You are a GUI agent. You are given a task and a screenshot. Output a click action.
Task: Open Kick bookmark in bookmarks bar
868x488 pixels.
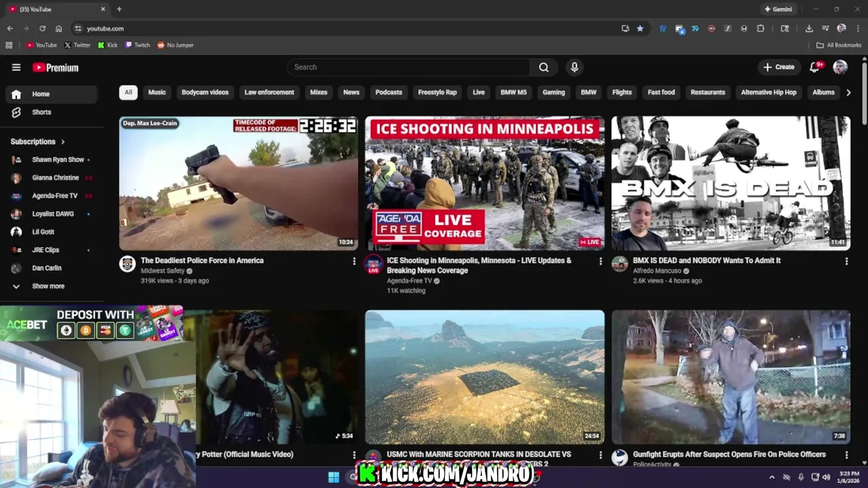107,45
